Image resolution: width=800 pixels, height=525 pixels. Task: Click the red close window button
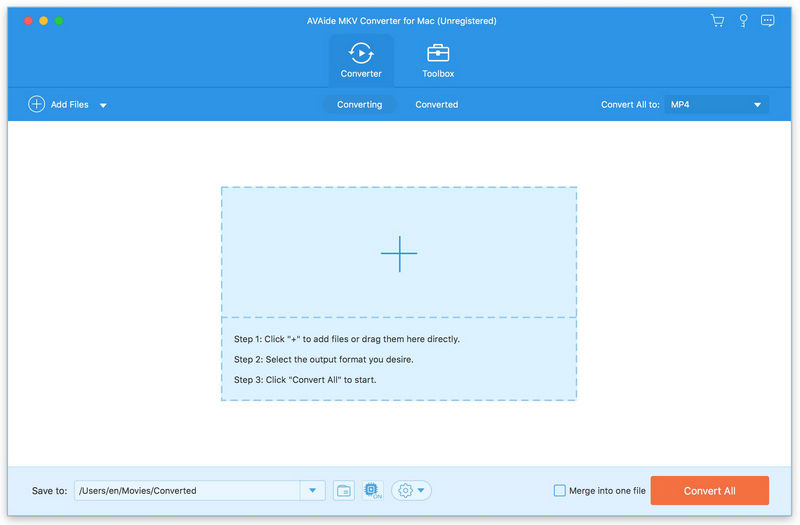pyautogui.click(x=29, y=20)
